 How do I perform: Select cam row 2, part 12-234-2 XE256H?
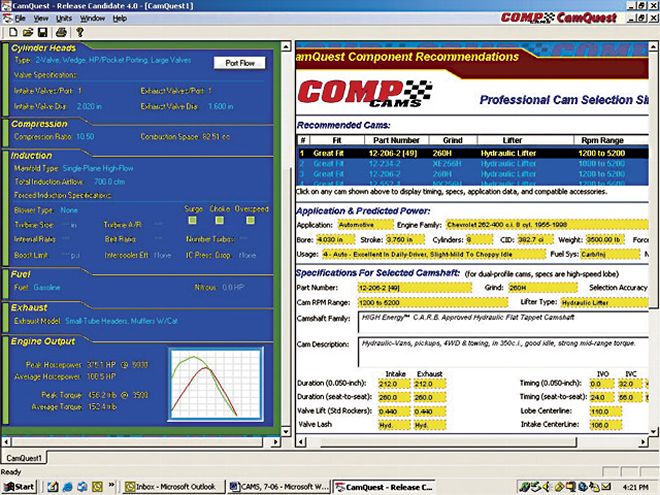point(472,164)
